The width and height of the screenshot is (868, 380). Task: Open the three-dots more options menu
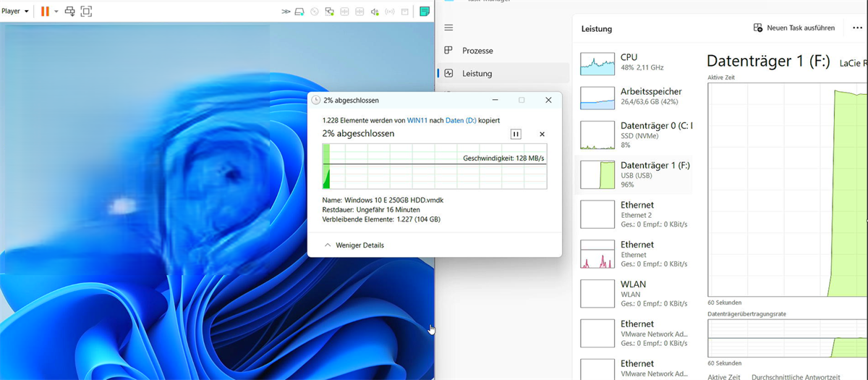[x=859, y=28]
